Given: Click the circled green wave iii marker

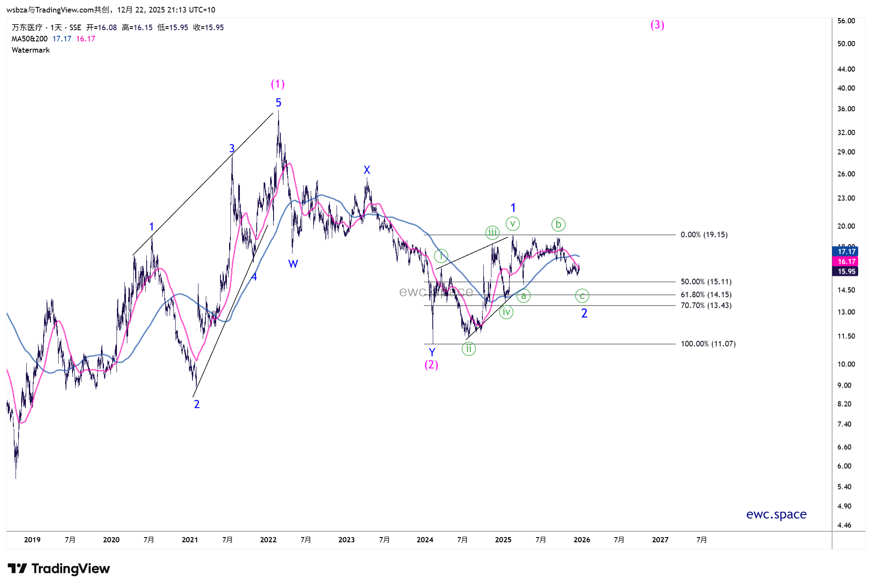Looking at the screenshot, I should [x=492, y=233].
